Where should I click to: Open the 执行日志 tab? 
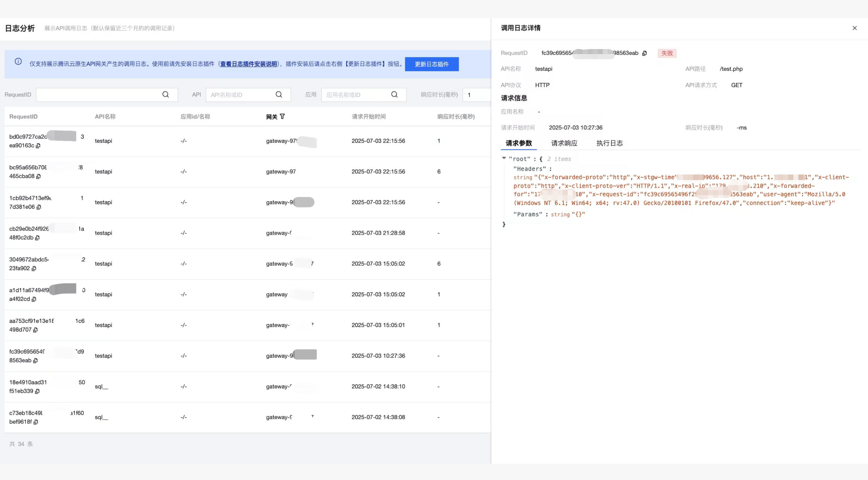click(609, 143)
